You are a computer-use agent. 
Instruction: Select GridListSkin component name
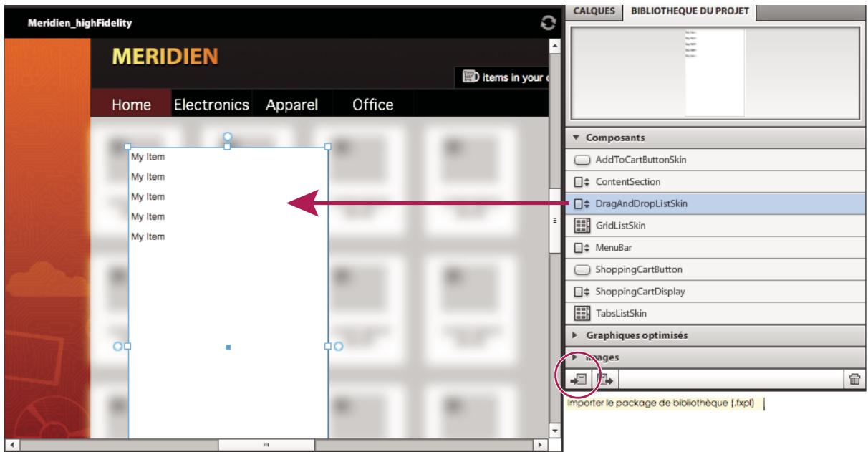pyautogui.click(x=619, y=226)
